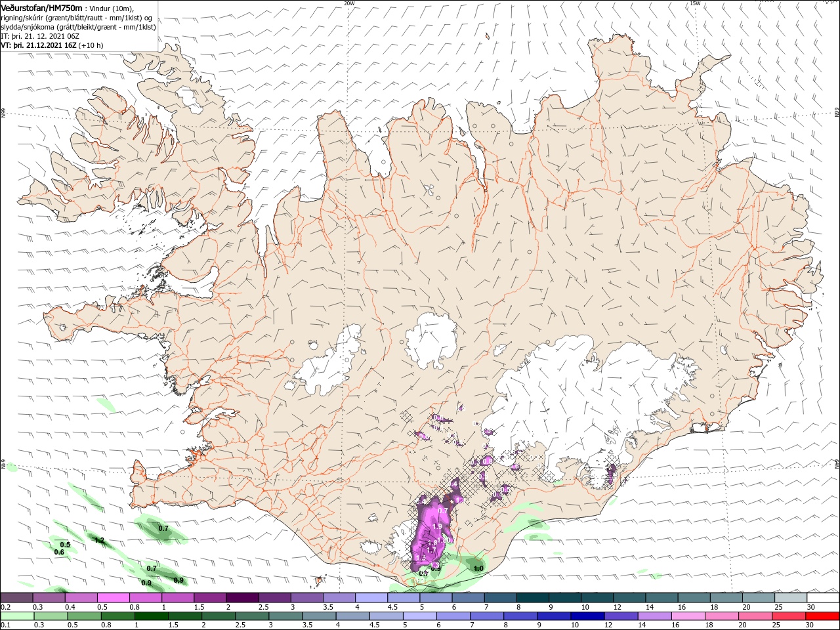840x630 pixels.
Task: Click the '10' label in the lower legend row
Action: click(x=574, y=625)
